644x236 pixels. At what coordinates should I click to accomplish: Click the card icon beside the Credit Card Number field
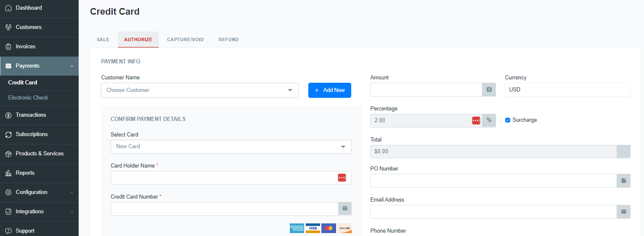(x=345, y=209)
